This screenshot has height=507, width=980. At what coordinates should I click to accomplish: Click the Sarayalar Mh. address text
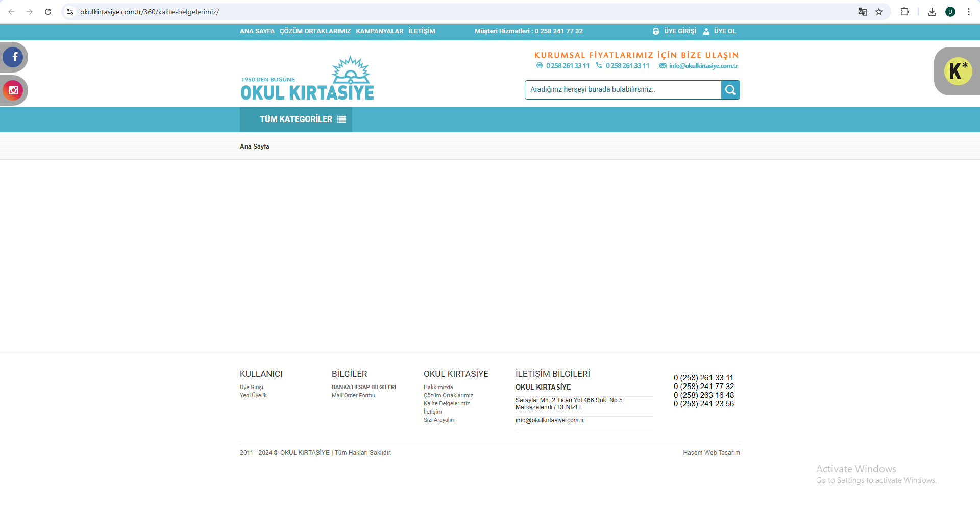569,404
